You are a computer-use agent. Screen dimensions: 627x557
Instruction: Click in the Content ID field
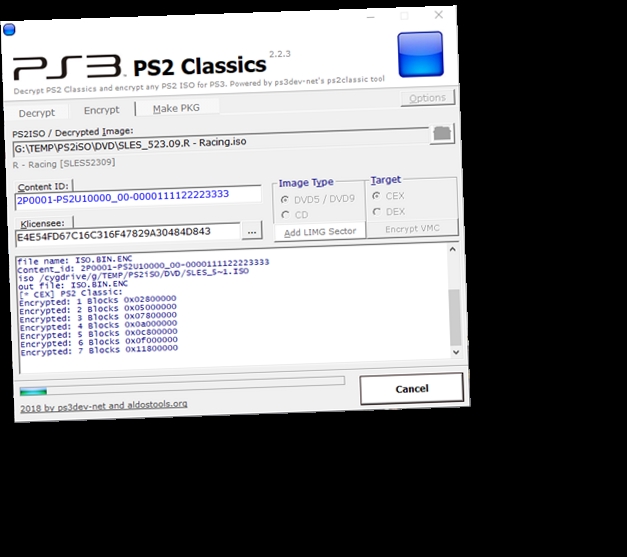click(138, 197)
